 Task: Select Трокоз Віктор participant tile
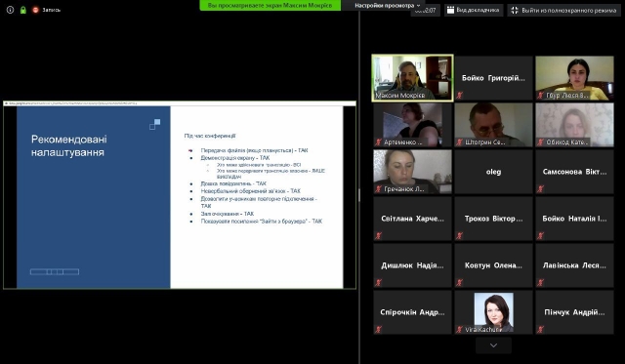point(493,219)
